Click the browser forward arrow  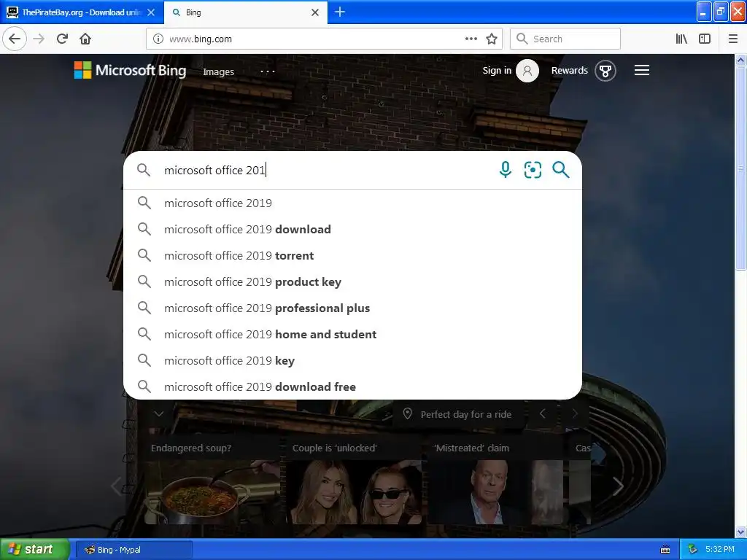point(39,39)
